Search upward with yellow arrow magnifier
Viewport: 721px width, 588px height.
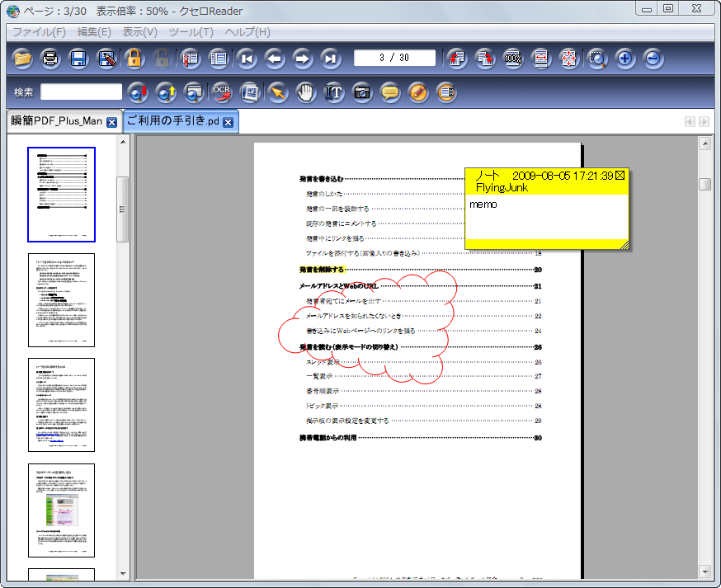pos(166,92)
